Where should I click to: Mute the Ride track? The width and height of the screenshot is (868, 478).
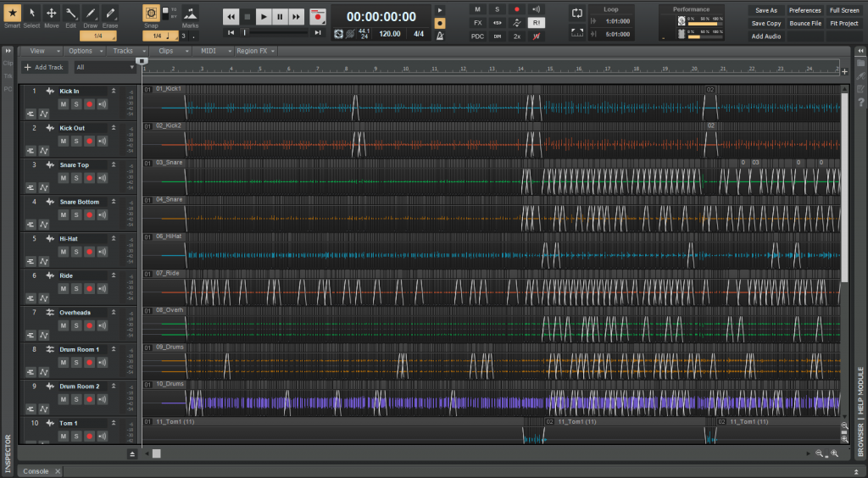(x=63, y=289)
